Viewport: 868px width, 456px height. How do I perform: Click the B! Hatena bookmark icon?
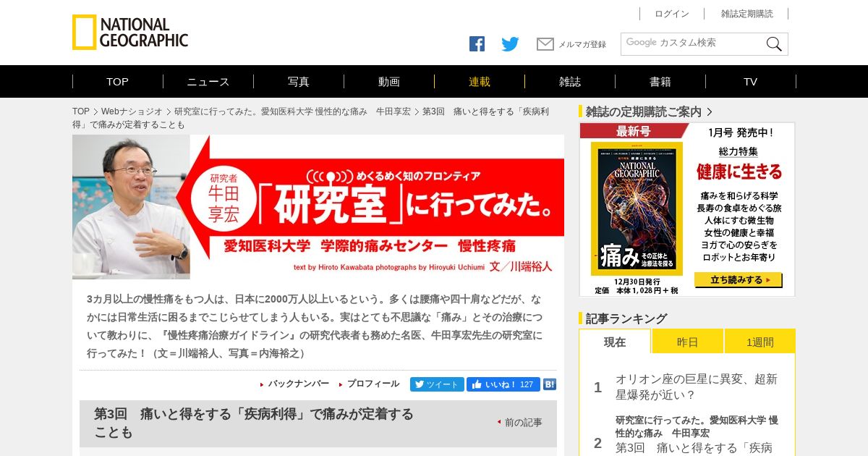[550, 384]
